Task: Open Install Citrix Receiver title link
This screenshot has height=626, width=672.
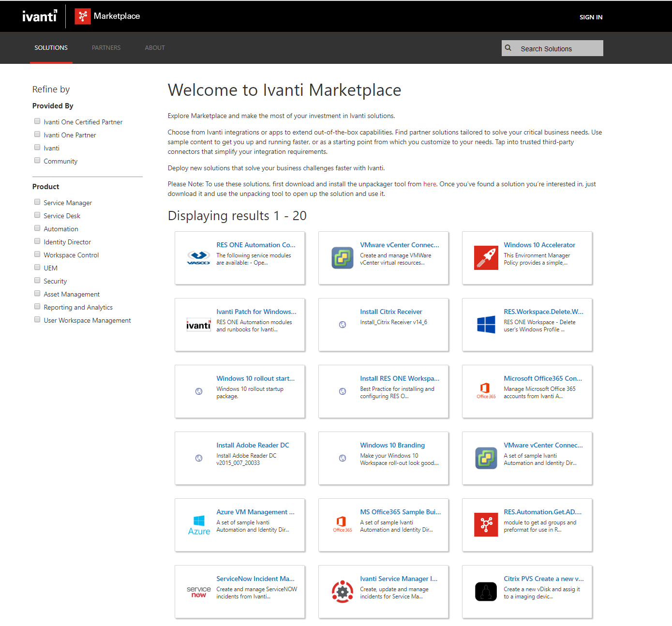Action: pos(391,312)
